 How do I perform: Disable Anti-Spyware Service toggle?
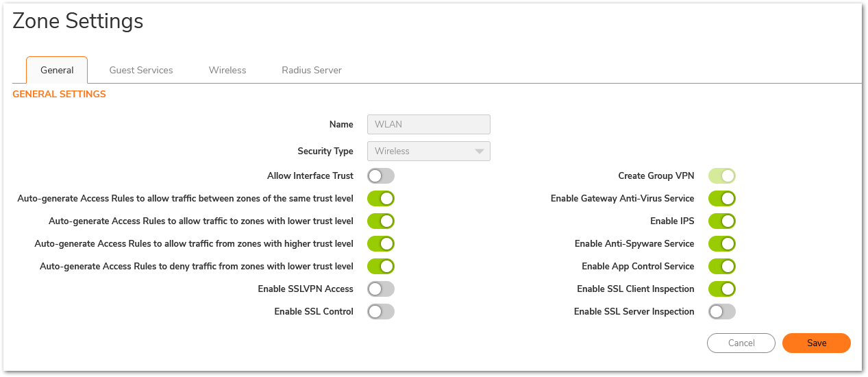coord(721,244)
